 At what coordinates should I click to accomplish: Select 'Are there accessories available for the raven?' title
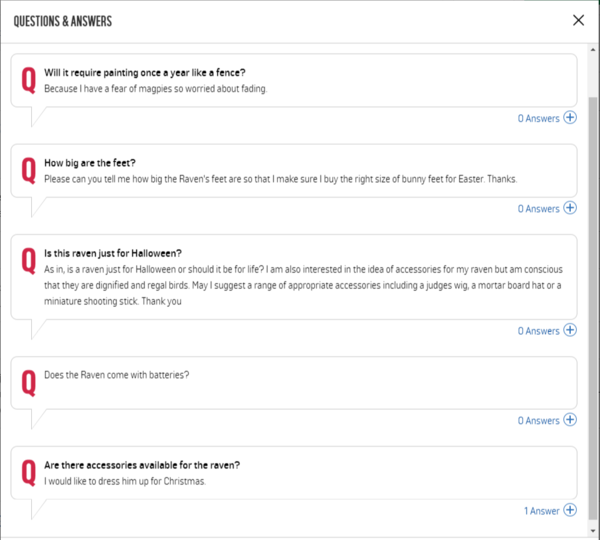point(142,465)
